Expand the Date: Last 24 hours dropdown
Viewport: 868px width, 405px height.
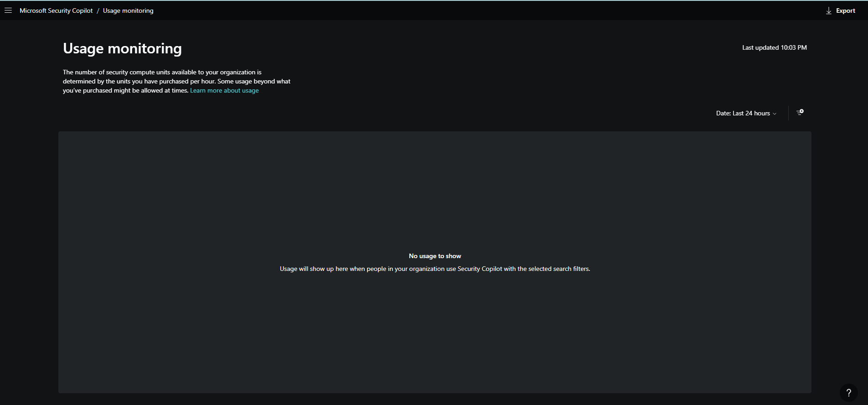[x=746, y=113]
